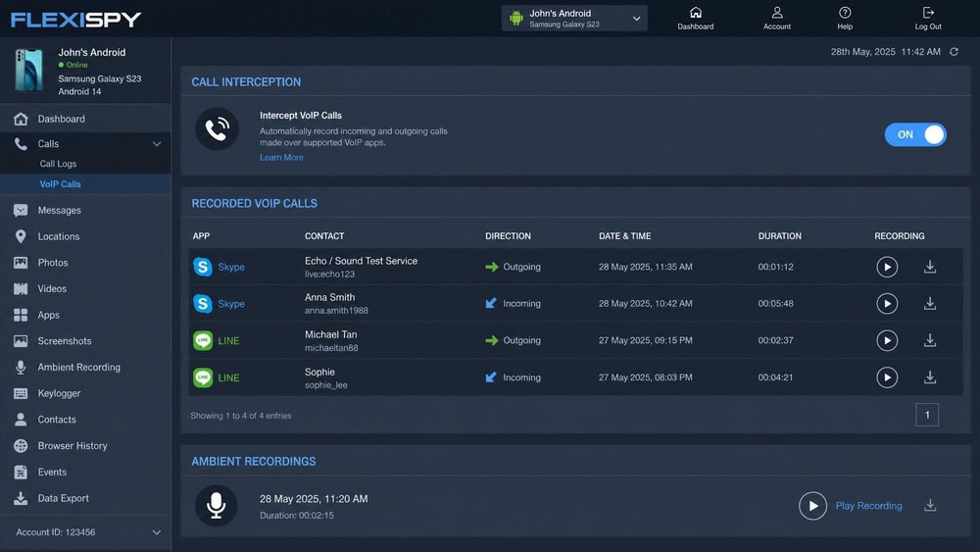Click the CONTACT column header
The height and width of the screenshot is (552, 980).
click(x=324, y=236)
